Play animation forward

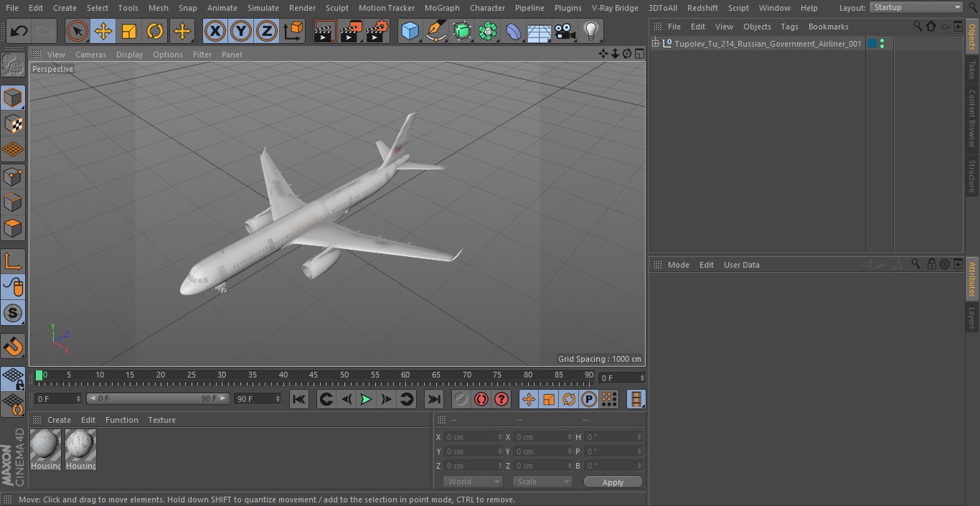[366, 399]
